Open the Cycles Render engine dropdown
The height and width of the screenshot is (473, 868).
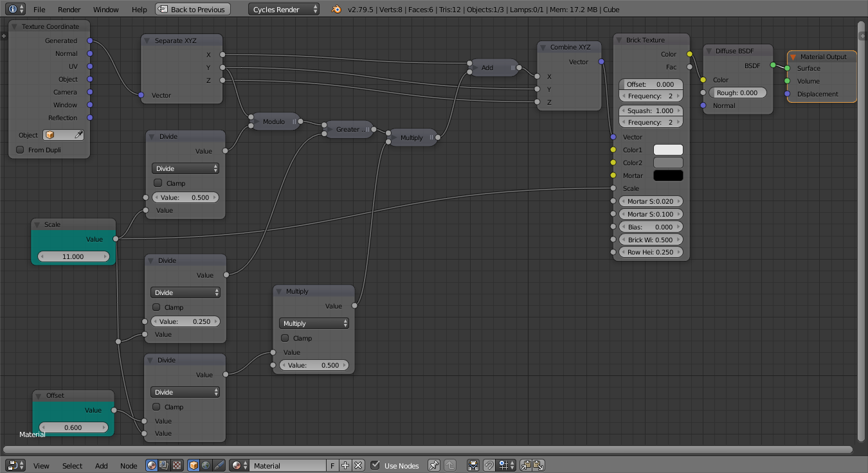pos(284,9)
